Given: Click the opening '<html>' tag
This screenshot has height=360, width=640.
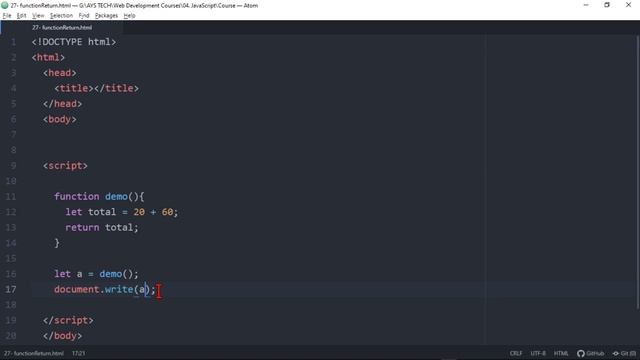Looking at the screenshot, I should tap(48, 58).
